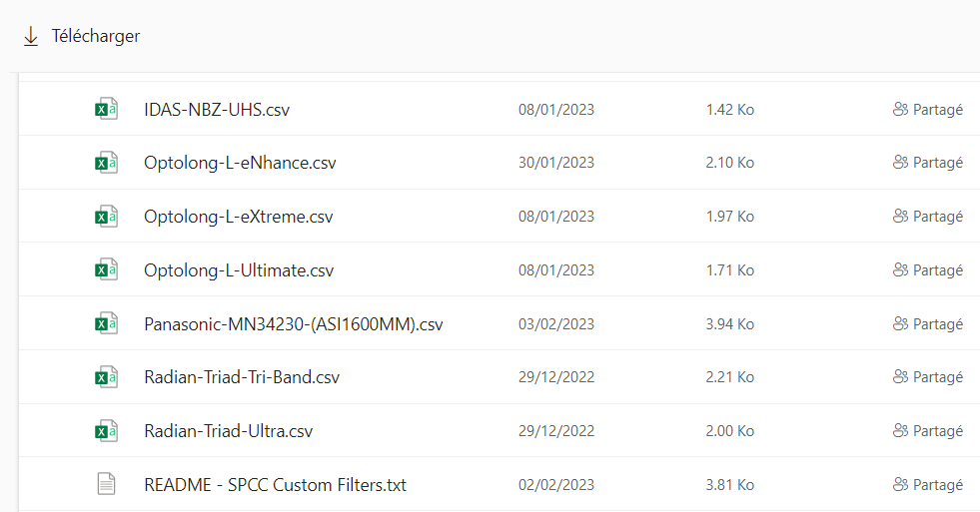
Task: Click the text file icon for README
Action: 106,484
